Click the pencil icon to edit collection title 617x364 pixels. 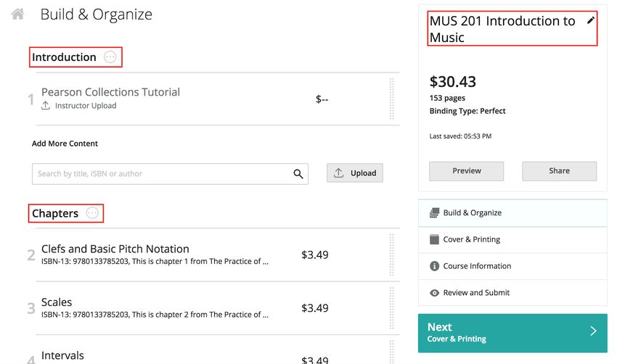click(590, 20)
